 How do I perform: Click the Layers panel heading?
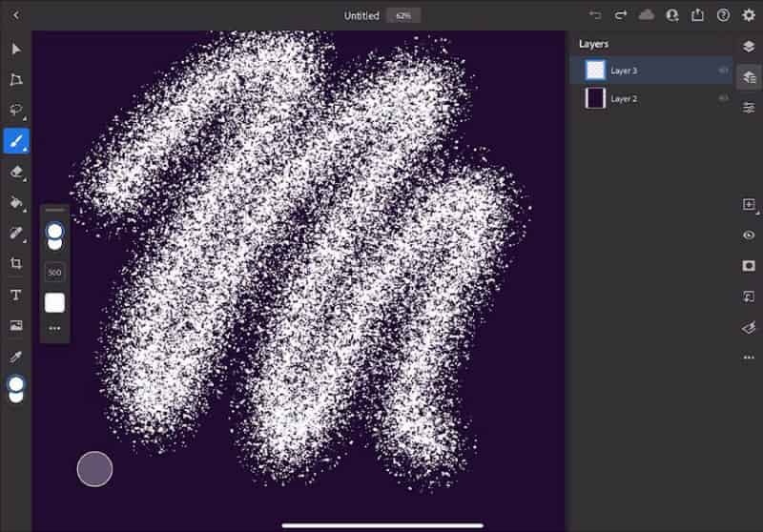[593, 44]
